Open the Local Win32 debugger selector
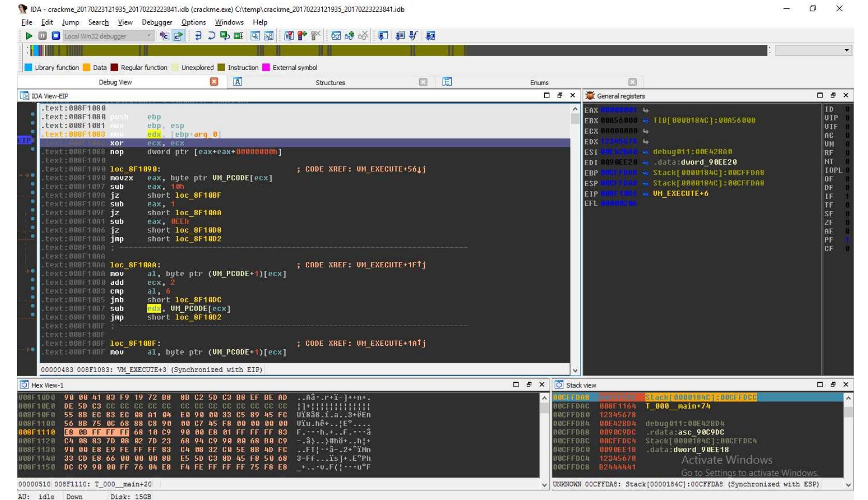868x500 pixels. pyautogui.click(x=149, y=36)
